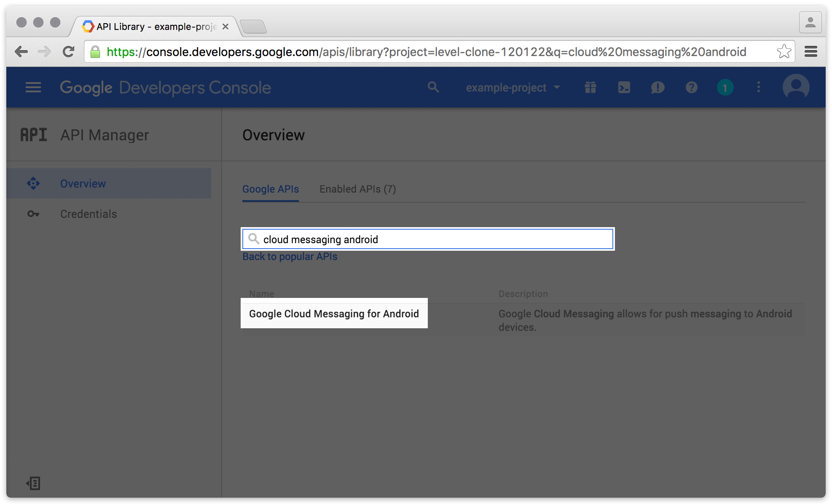Viewport: 832px width, 504px height.
Task: Expand the example-project dropdown
Action: point(513,87)
